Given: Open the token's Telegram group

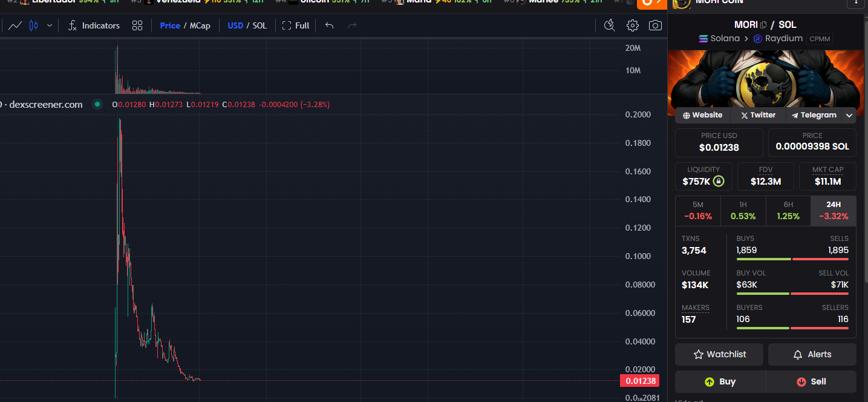Looking at the screenshot, I should coord(814,115).
